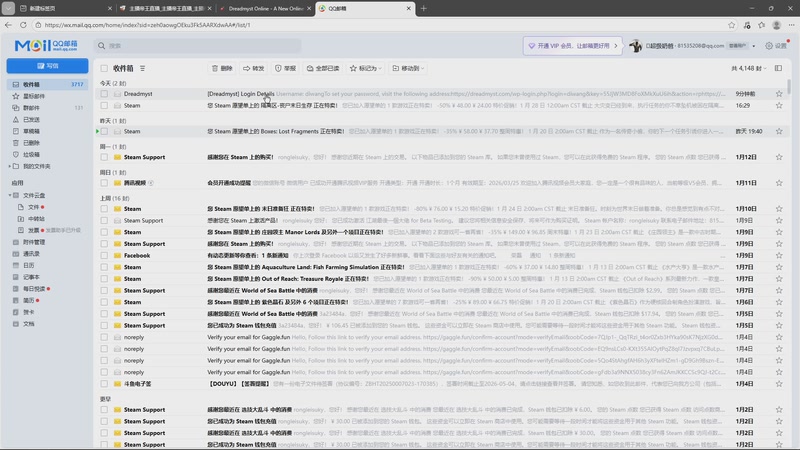This screenshot has width=800, height=450.
Task: Open the 发票 invoice item in sidebar
Action: point(34,231)
